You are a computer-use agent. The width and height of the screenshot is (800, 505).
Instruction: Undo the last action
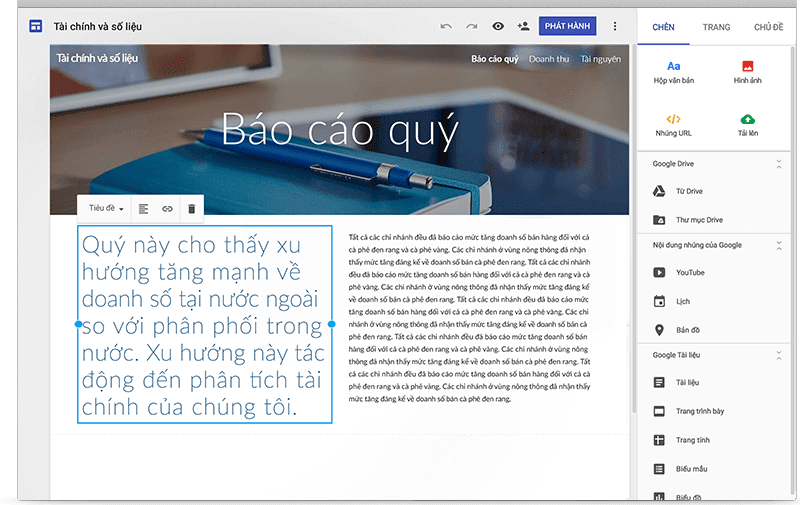pyautogui.click(x=446, y=27)
